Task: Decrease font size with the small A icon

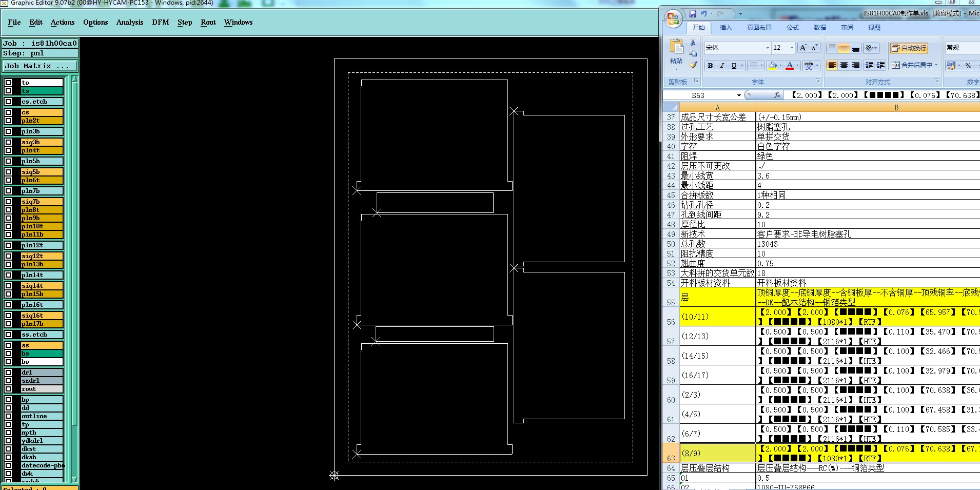Action: tap(814, 48)
